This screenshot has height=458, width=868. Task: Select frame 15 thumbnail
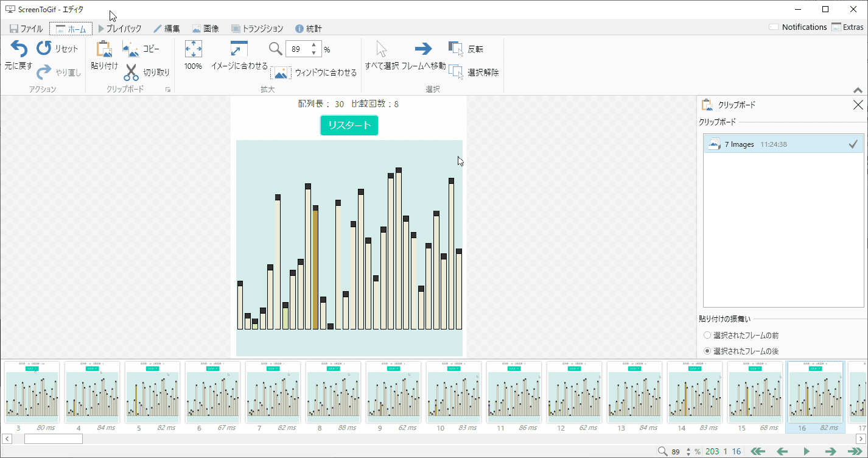point(755,392)
